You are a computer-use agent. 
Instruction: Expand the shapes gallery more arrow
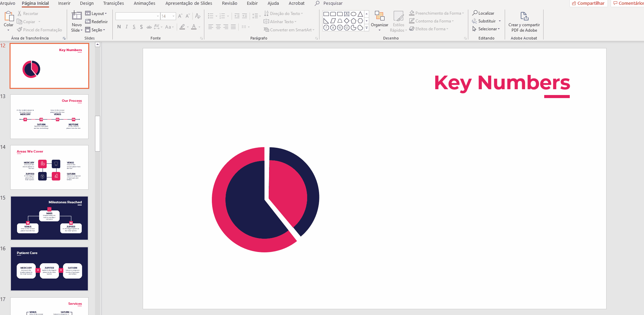click(x=366, y=28)
